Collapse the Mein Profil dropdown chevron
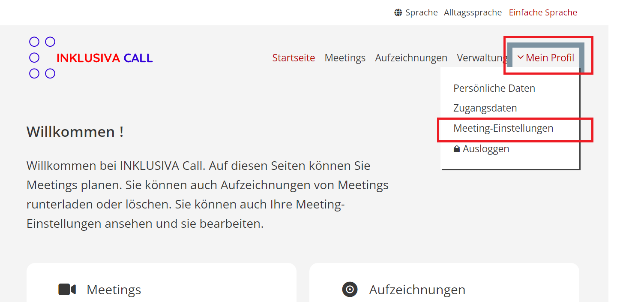Viewport: 644px width, 302px height. pos(521,57)
